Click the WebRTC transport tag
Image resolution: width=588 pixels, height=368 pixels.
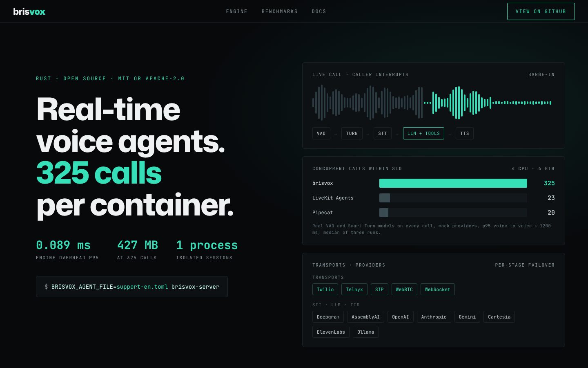404,289
